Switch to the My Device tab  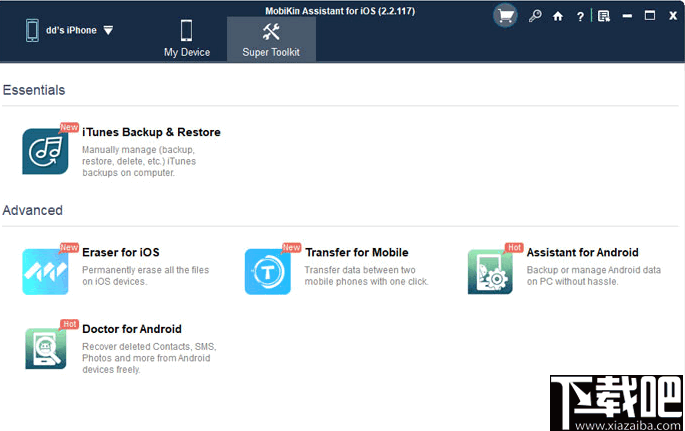point(187,39)
